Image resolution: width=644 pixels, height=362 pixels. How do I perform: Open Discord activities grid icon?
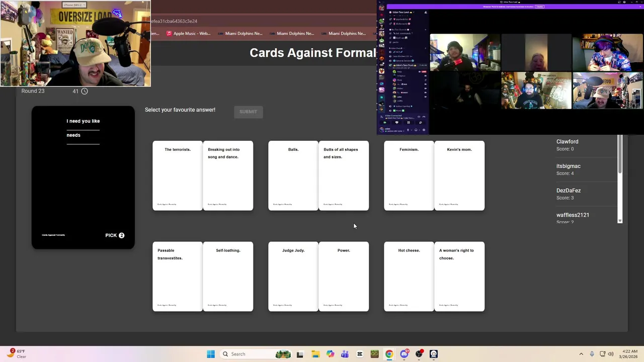point(409,123)
